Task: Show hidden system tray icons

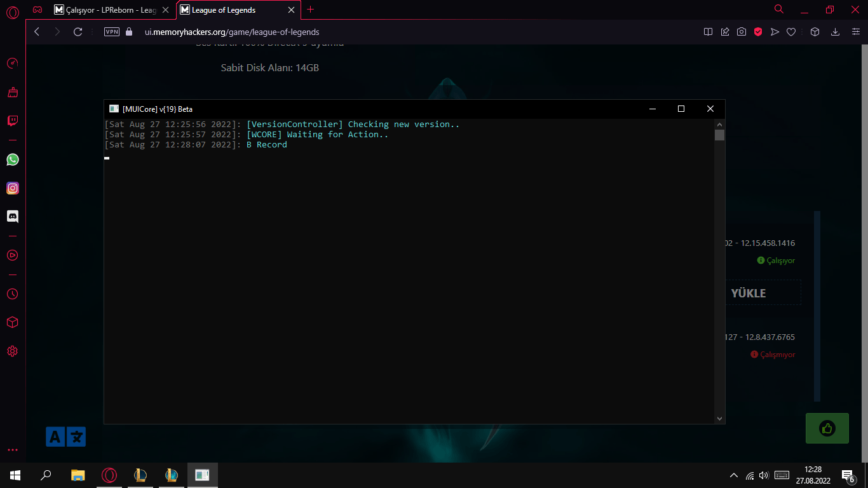Action: [734, 475]
